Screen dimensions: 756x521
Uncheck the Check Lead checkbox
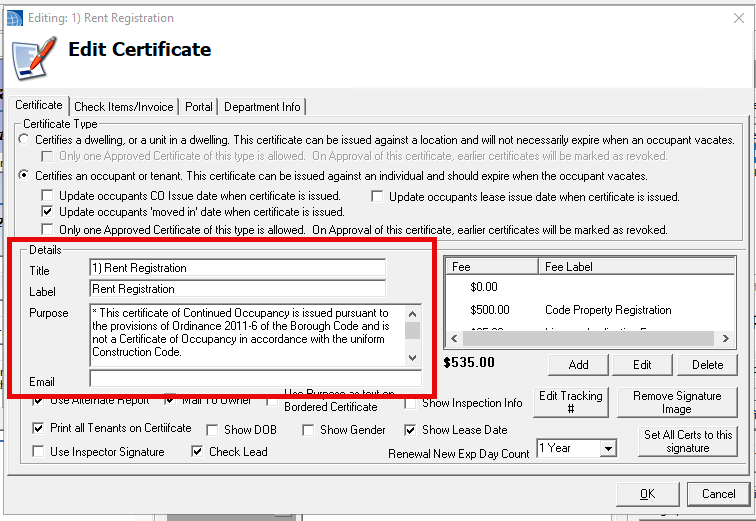(198, 452)
